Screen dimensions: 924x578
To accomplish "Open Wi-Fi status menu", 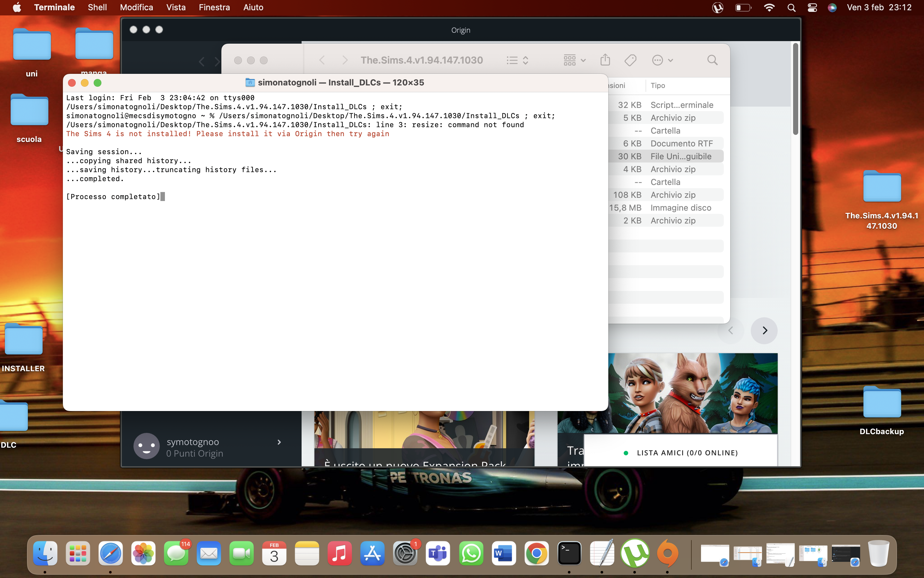I will pos(769,8).
